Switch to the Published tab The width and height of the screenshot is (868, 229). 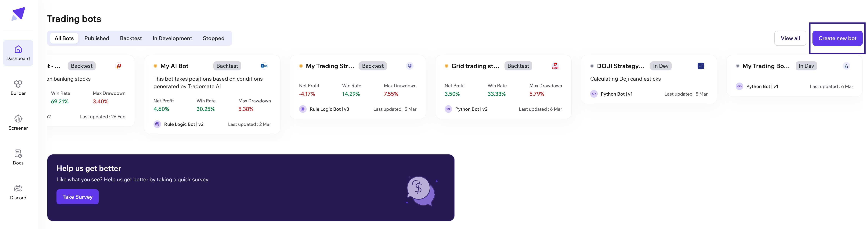point(97,38)
